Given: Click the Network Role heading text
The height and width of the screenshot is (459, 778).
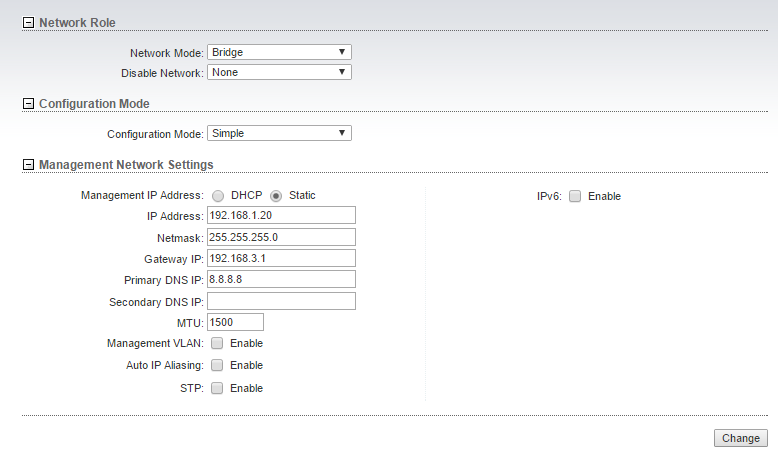Looking at the screenshot, I should (77, 23).
